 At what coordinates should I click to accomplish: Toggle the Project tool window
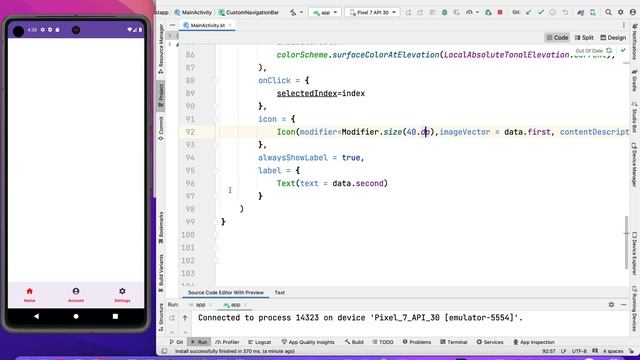(x=161, y=96)
